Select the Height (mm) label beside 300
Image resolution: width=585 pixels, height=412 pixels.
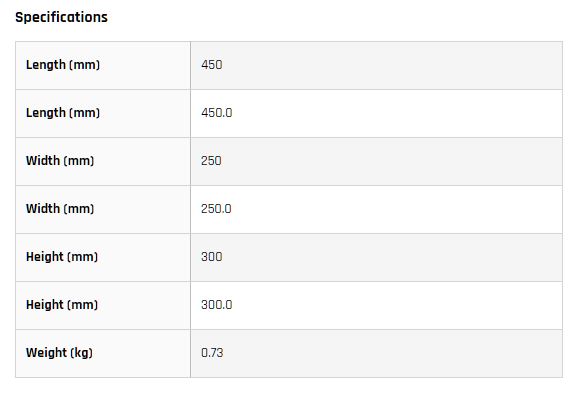[x=62, y=257]
